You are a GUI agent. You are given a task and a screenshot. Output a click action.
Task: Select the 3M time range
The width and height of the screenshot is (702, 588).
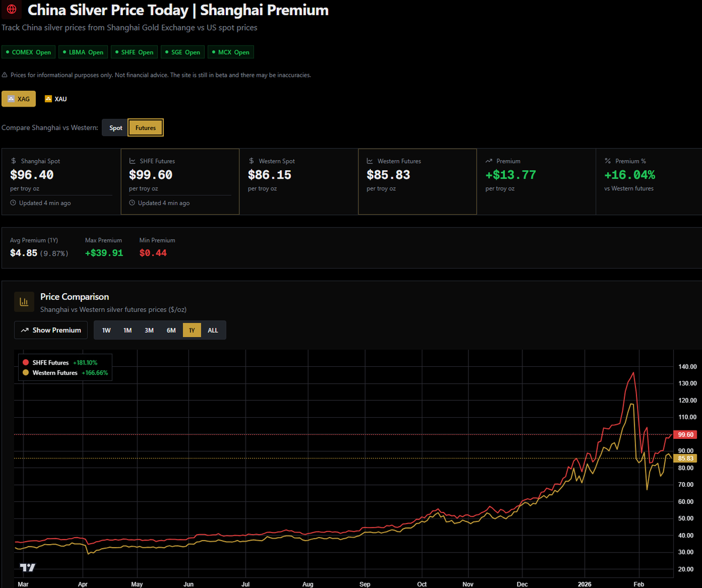pos(149,330)
